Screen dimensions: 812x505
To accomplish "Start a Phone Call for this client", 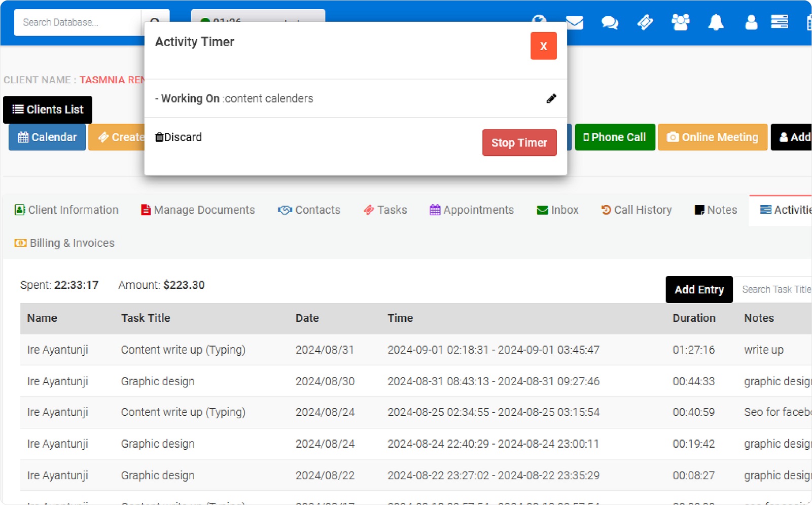I will [615, 137].
